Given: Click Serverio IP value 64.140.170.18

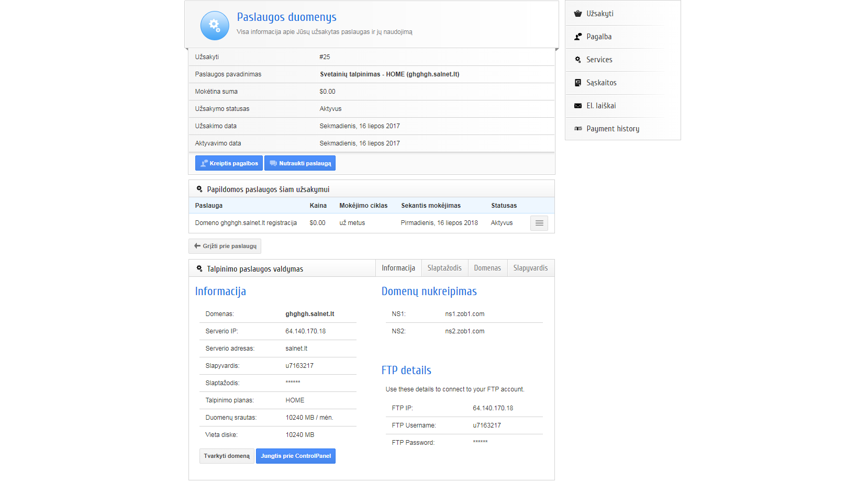Looking at the screenshot, I should tap(306, 331).
